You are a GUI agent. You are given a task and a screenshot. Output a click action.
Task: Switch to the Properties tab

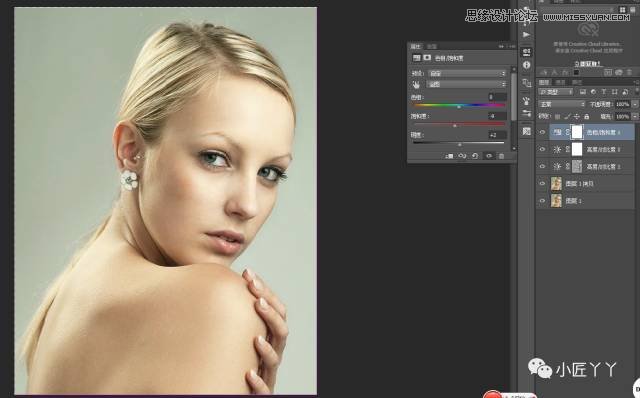[x=416, y=47]
